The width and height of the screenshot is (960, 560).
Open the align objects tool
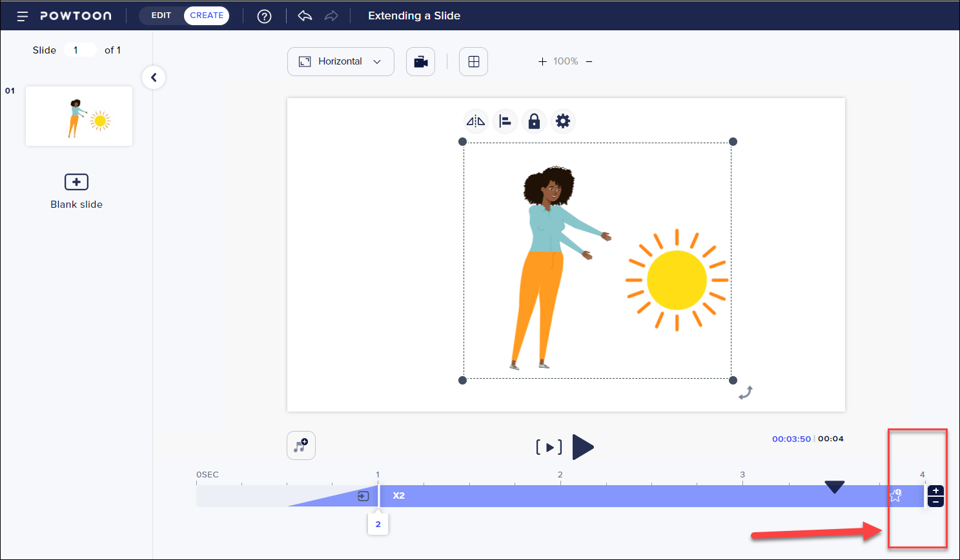[505, 121]
